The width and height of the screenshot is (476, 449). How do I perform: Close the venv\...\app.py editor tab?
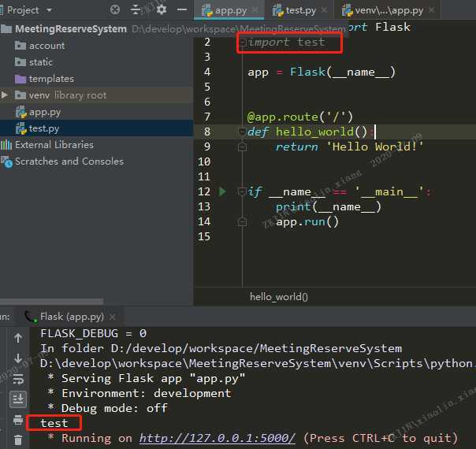pos(431,10)
